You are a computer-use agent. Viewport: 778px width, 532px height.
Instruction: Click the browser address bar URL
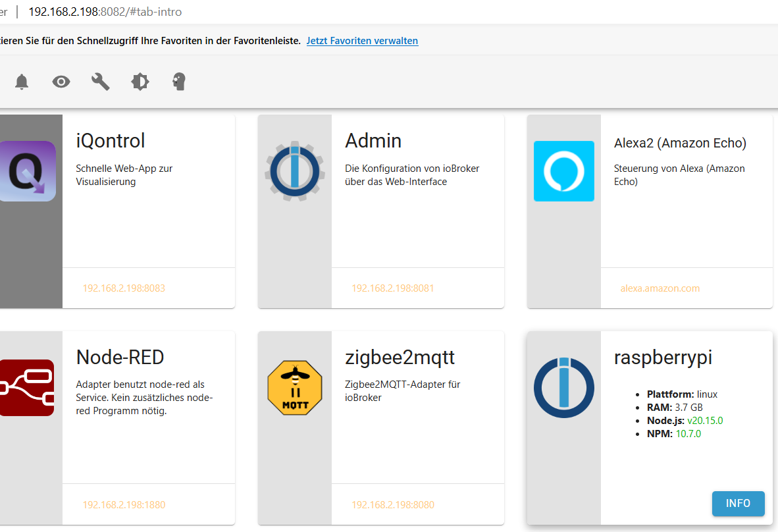pos(105,11)
